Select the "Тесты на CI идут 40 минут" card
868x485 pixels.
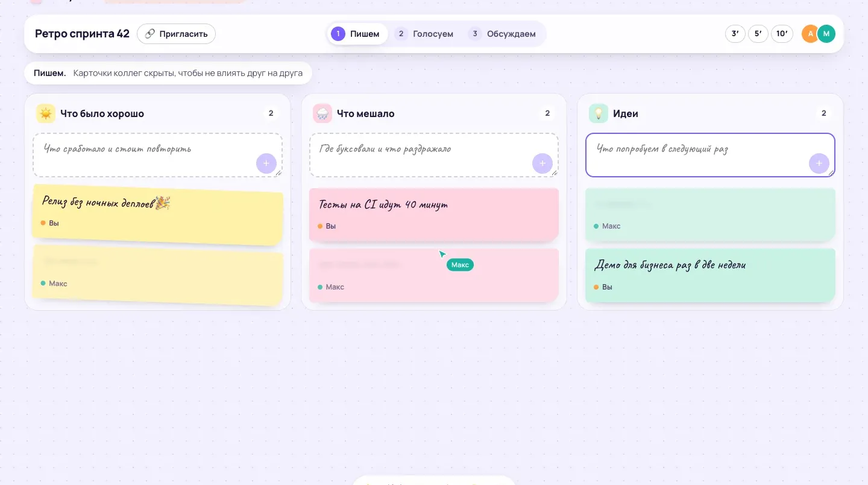click(x=434, y=215)
